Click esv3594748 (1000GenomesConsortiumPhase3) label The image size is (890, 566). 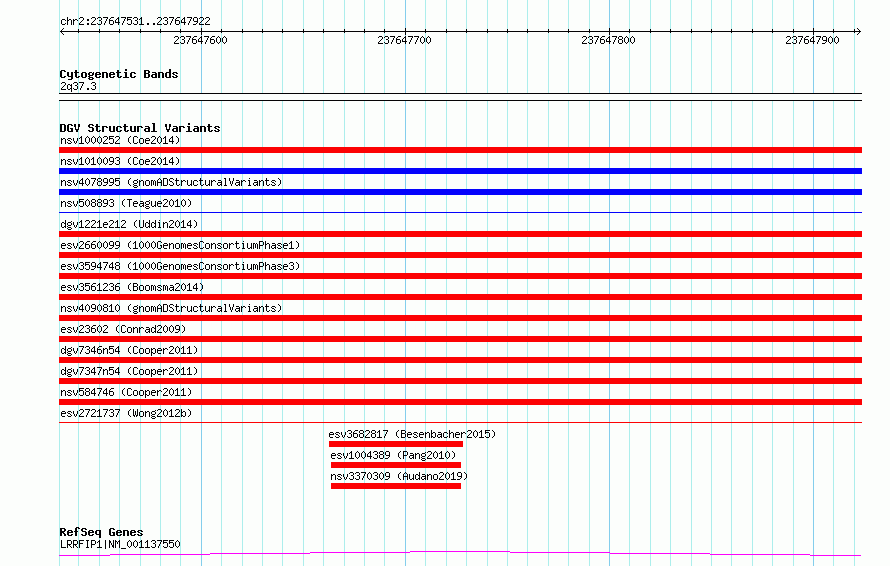(180, 266)
